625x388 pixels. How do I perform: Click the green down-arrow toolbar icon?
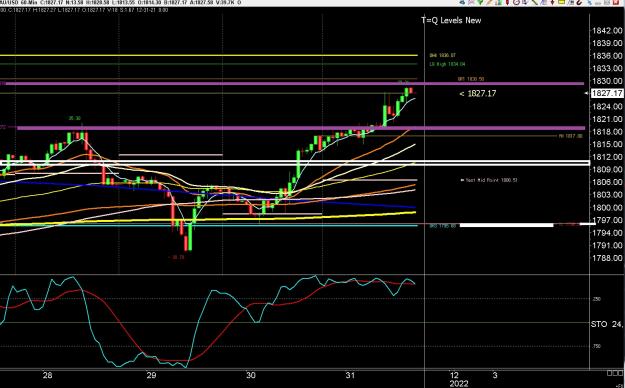click(480, 2)
